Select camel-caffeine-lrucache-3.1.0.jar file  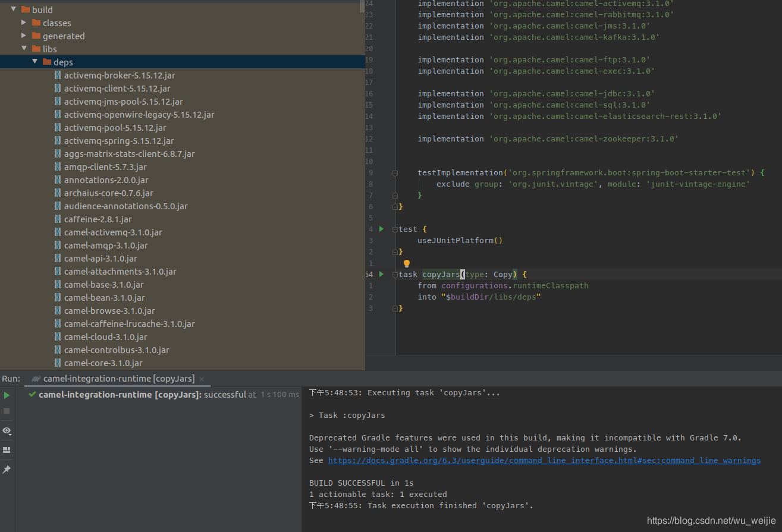(130, 324)
